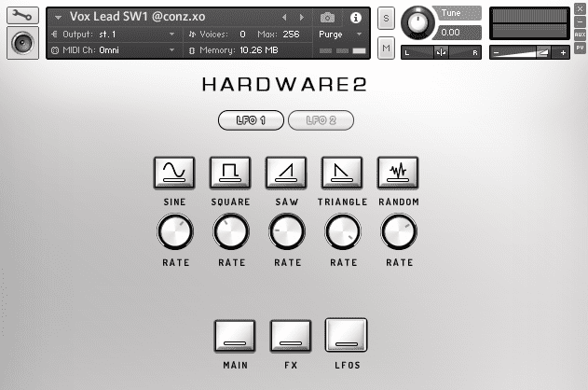The width and height of the screenshot is (588, 390).
Task: Mute the instrument with M button
Action: coord(386,48)
